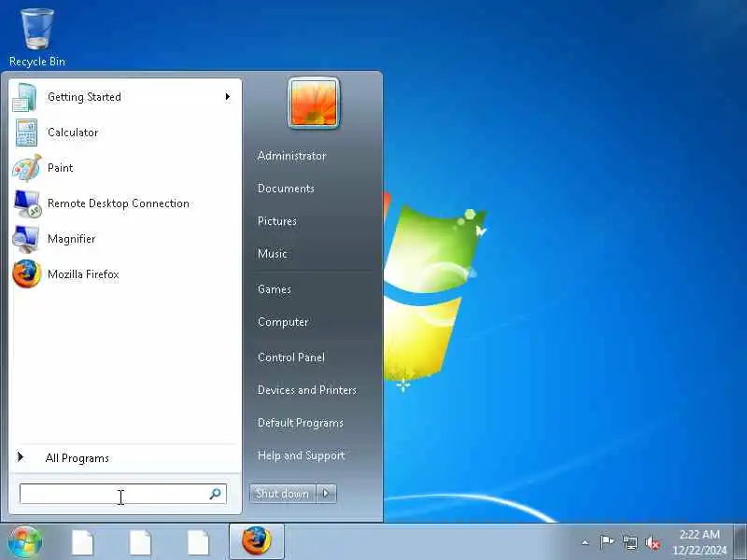This screenshot has width=747, height=560.
Task: Open Games folder
Action: pos(274,289)
